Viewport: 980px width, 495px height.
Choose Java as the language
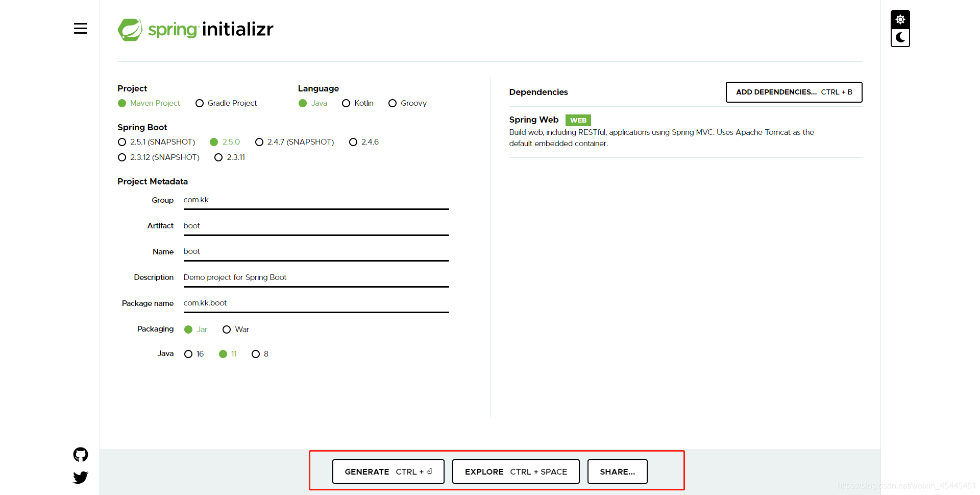tap(313, 103)
